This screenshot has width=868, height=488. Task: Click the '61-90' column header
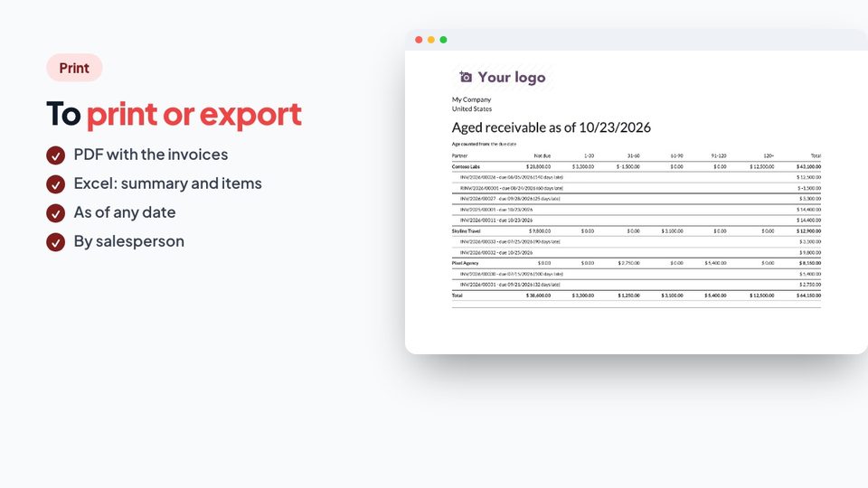pos(676,156)
